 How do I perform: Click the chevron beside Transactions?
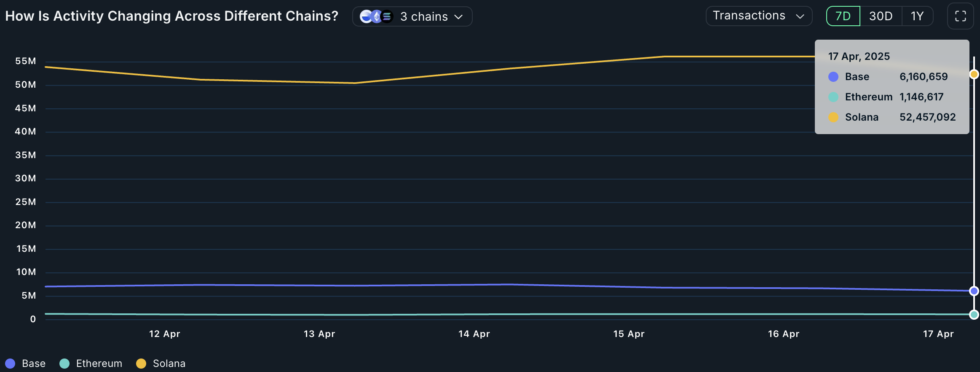pyautogui.click(x=800, y=16)
